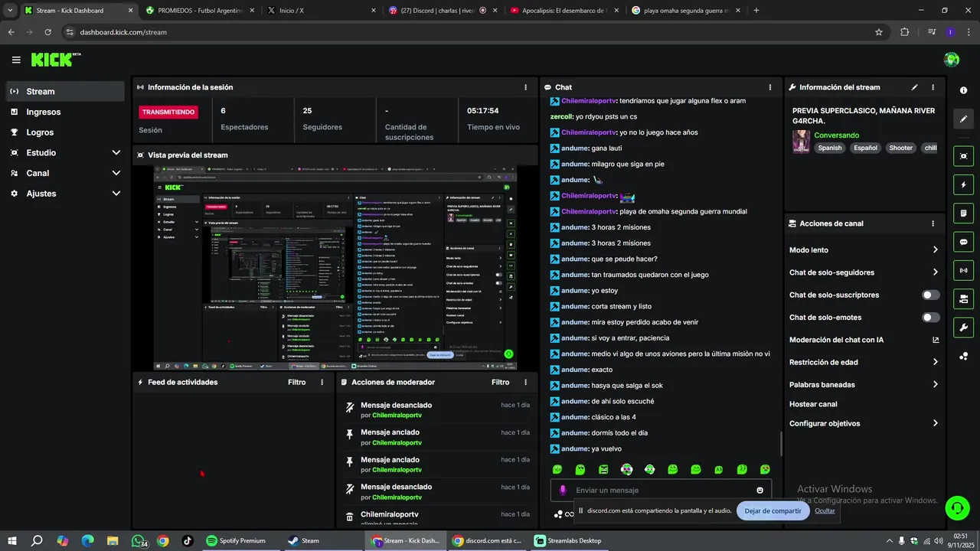Image resolution: width=980 pixels, height=551 pixels.
Task: Open Chat de solo-seguidores options
Action: coord(864,272)
